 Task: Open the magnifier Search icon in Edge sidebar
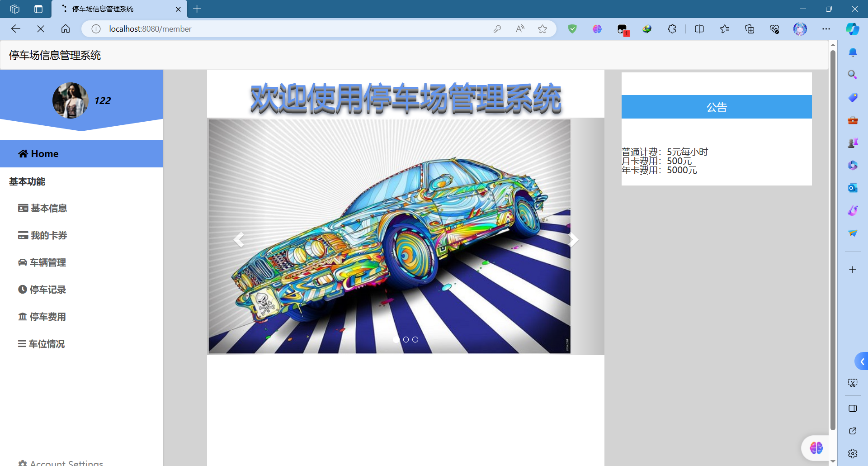pos(853,75)
